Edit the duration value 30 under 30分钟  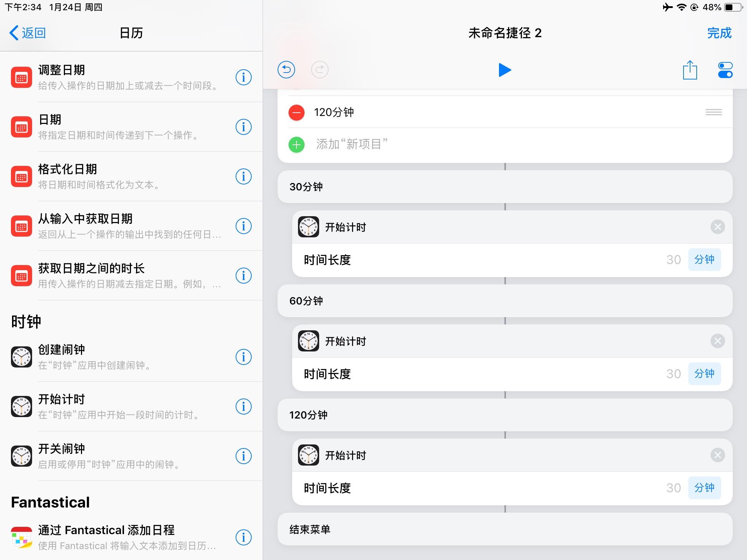pyautogui.click(x=673, y=260)
